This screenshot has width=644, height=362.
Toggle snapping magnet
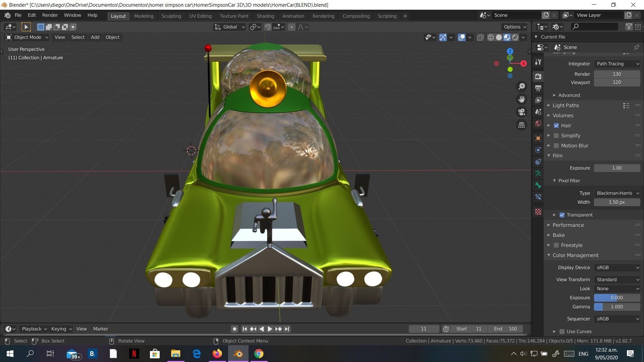pyautogui.click(x=268, y=27)
